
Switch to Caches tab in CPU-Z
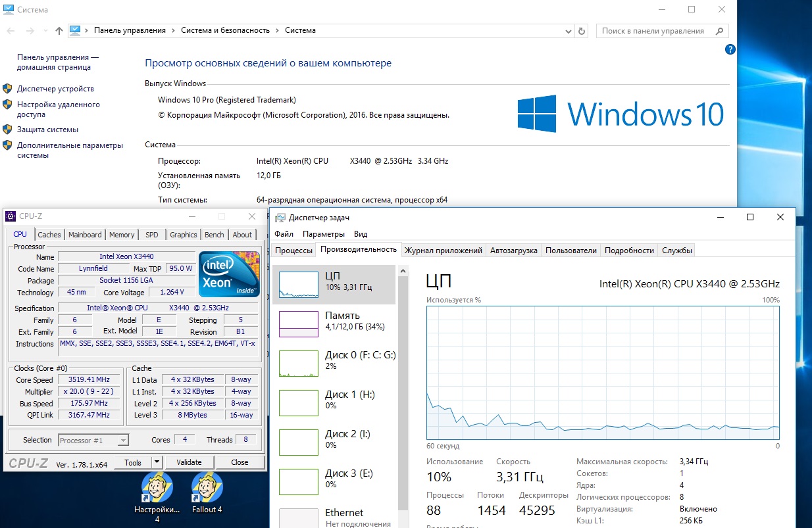49,235
